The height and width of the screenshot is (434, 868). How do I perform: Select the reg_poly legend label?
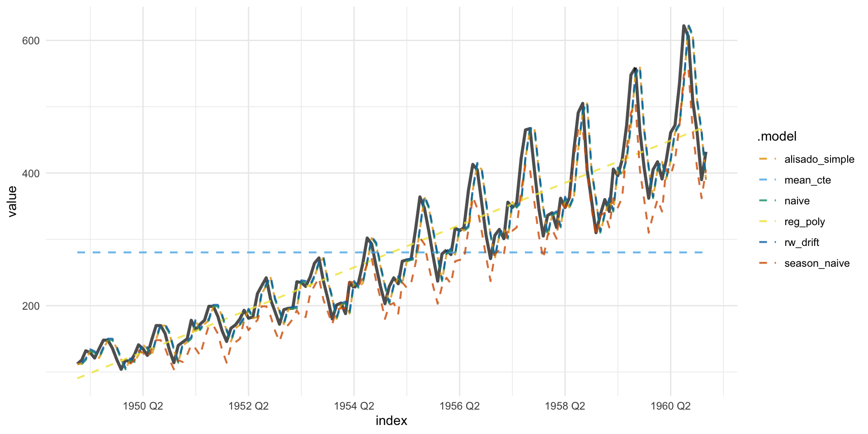point(804,222)
